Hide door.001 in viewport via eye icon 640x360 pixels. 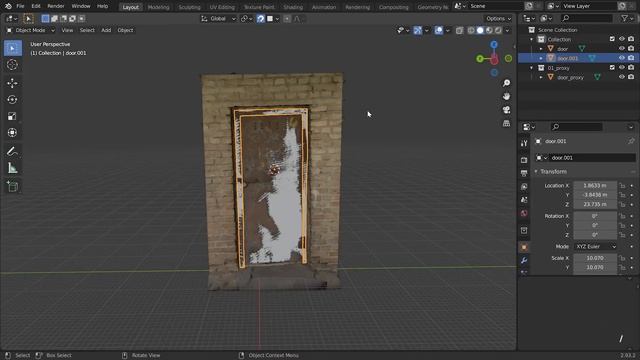(622, 58)
